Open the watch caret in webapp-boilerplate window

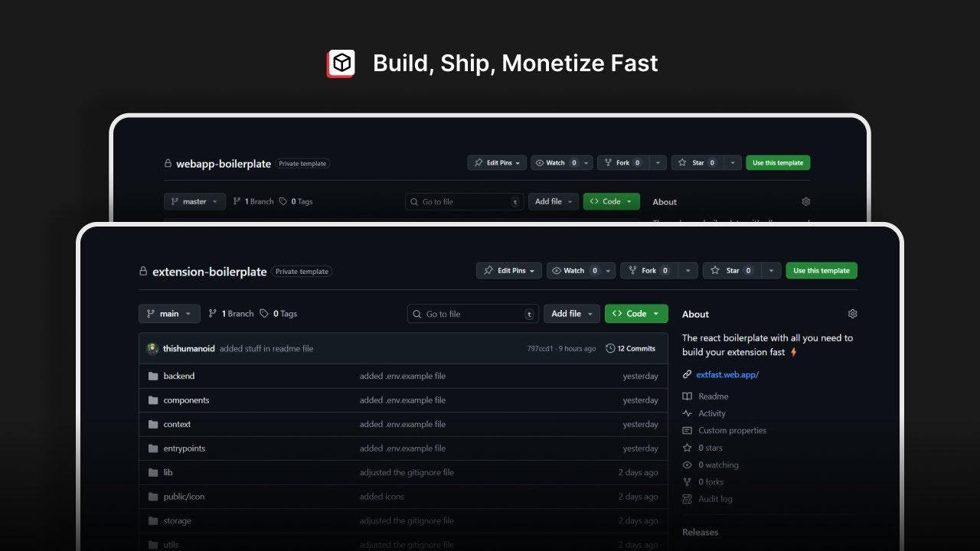click(587, 163)
